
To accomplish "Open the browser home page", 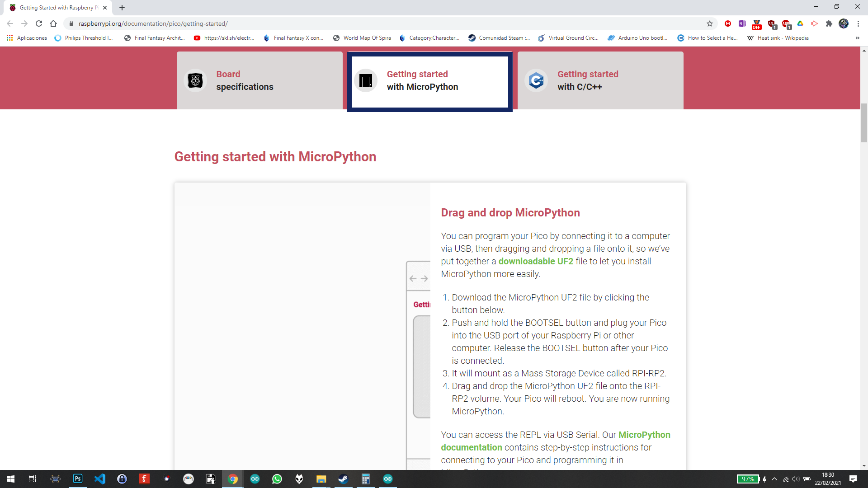I will (53, 23).
